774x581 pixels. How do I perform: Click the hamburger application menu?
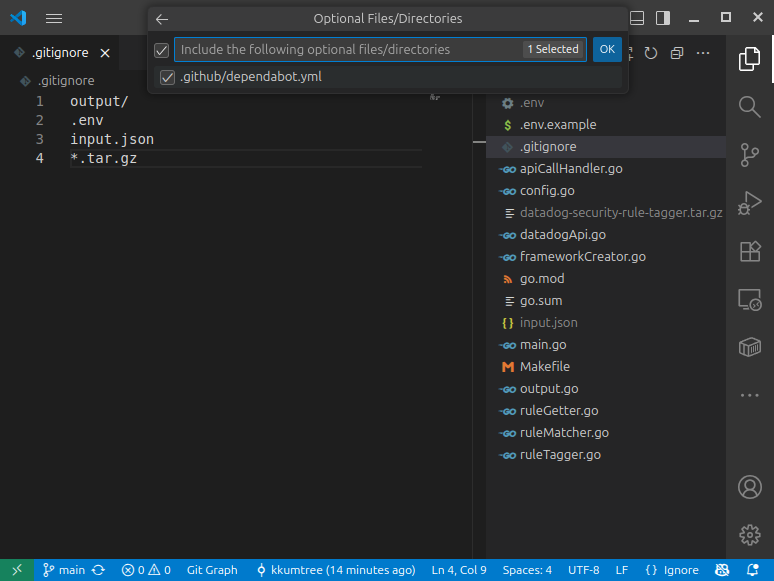[x=54, y=19]
